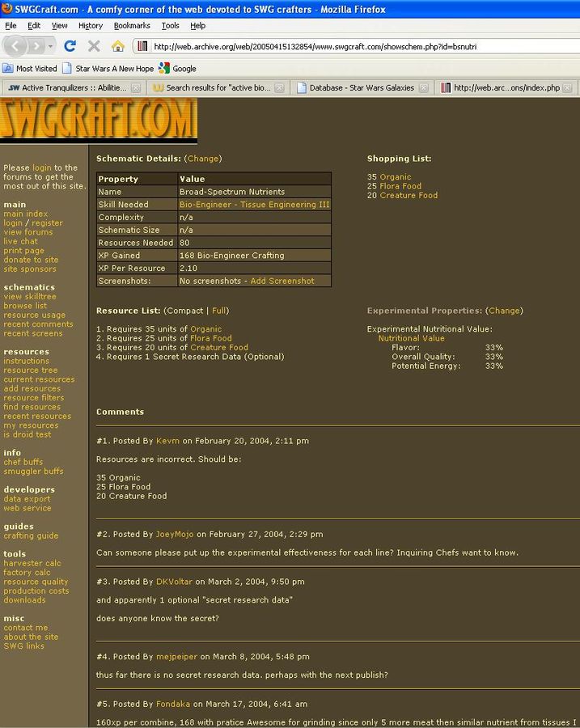Go to the Home page icon
Viewport: 580px width, 728px height.
[x=118, y=46]
